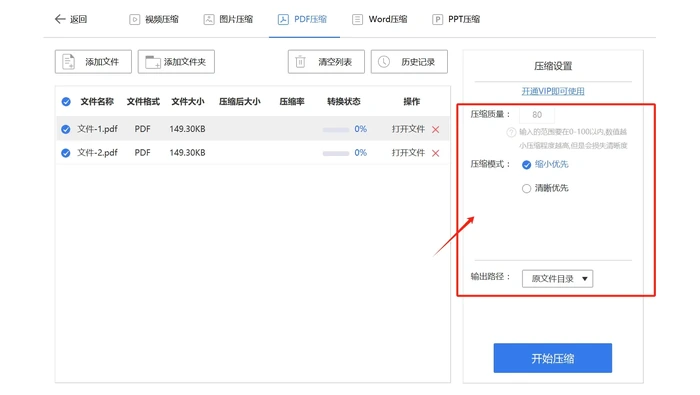
Task: Click the 文件名称 column header
Action: click(97, 102)
